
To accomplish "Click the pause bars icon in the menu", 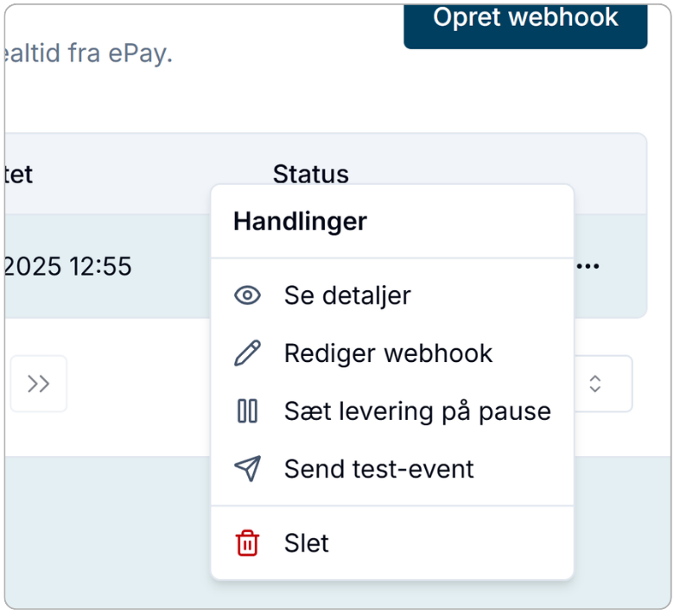I will [x=248, y=411].
